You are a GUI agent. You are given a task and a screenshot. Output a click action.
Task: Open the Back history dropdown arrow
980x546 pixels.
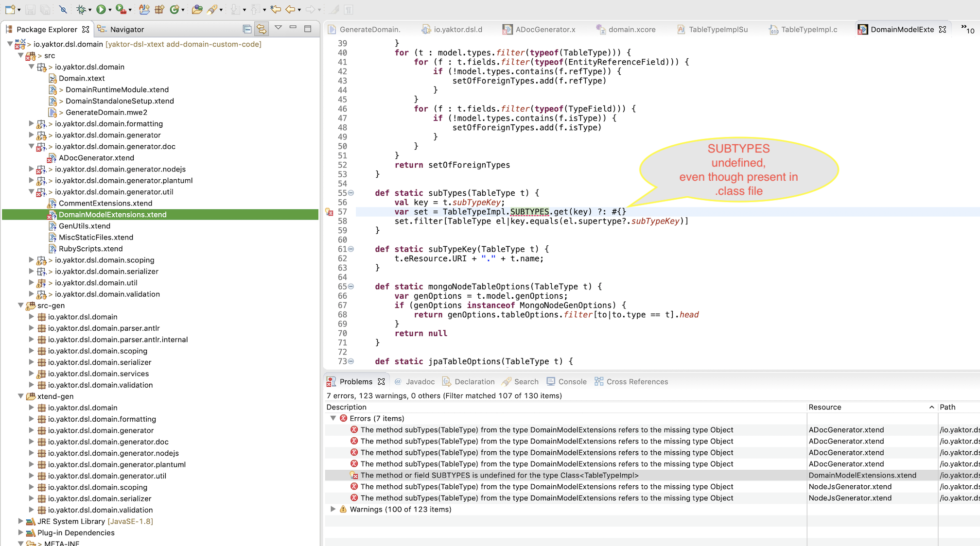(x=299, y=10)
